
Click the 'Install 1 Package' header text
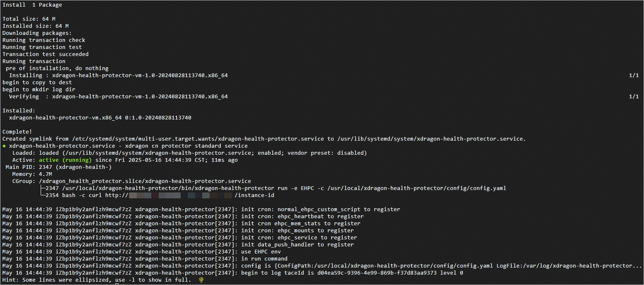(32, 5)
